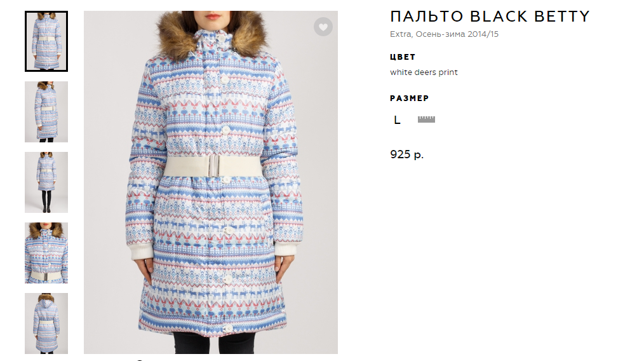Click the bottom hem button in large photo
644x361 pixels.
[x=227, y=328]
